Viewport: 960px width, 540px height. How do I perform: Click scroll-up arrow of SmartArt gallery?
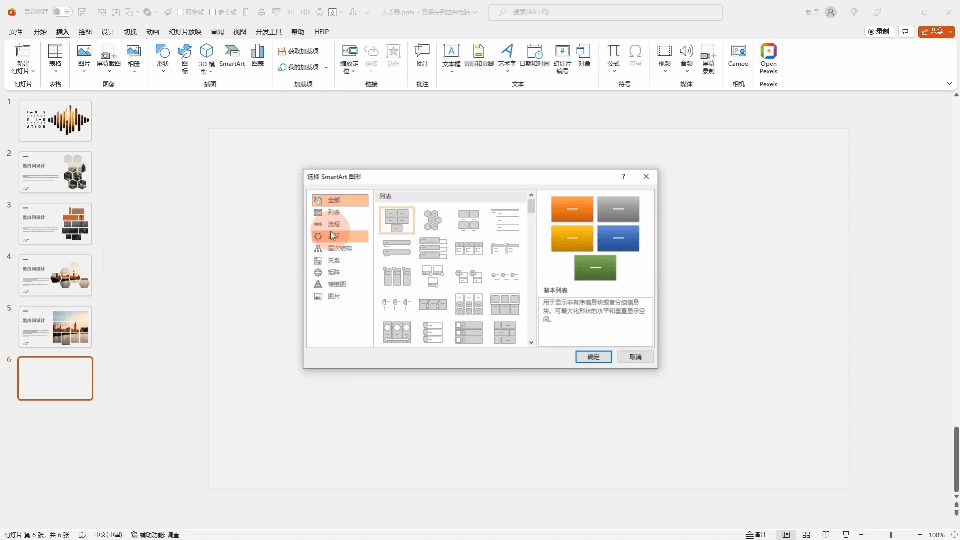click(x=531, y=195)
